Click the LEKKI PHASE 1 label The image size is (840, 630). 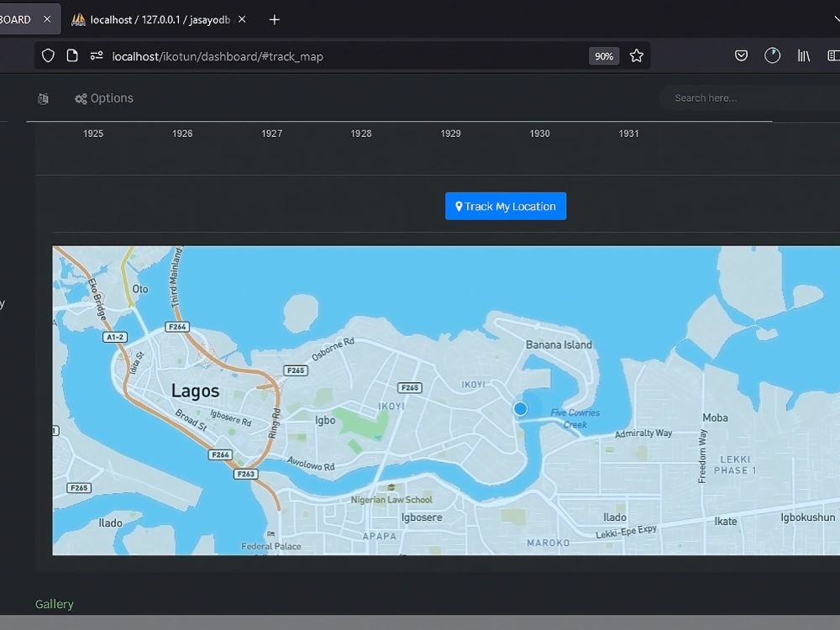735,465
